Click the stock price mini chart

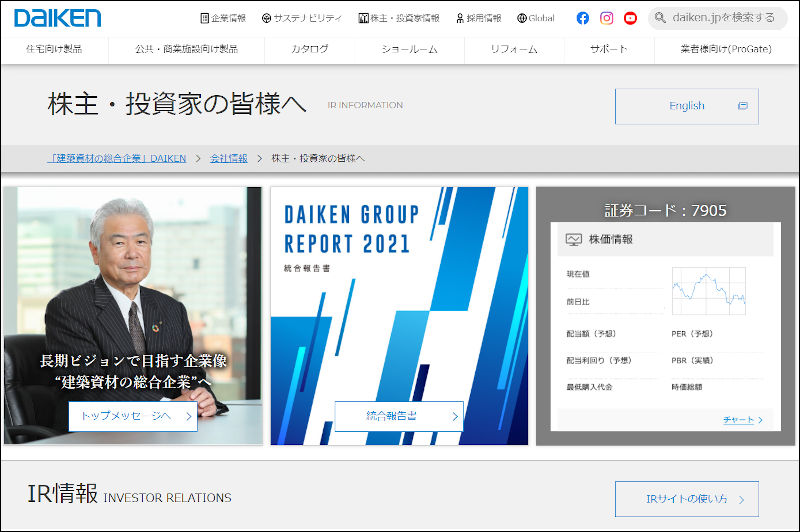pyautogui.click(x=709, y=291)
